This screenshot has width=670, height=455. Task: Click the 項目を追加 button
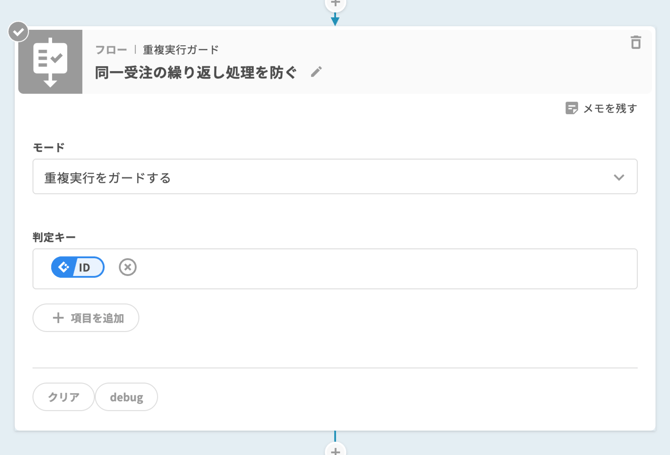coord(86,318)
